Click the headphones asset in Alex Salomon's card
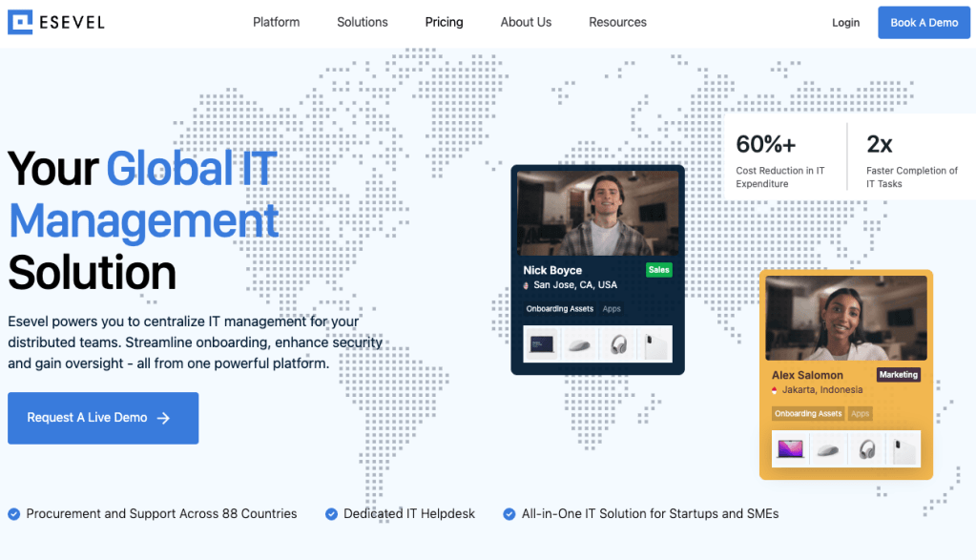The width and height of the screenshot is (976, 560). coord(866,448)
